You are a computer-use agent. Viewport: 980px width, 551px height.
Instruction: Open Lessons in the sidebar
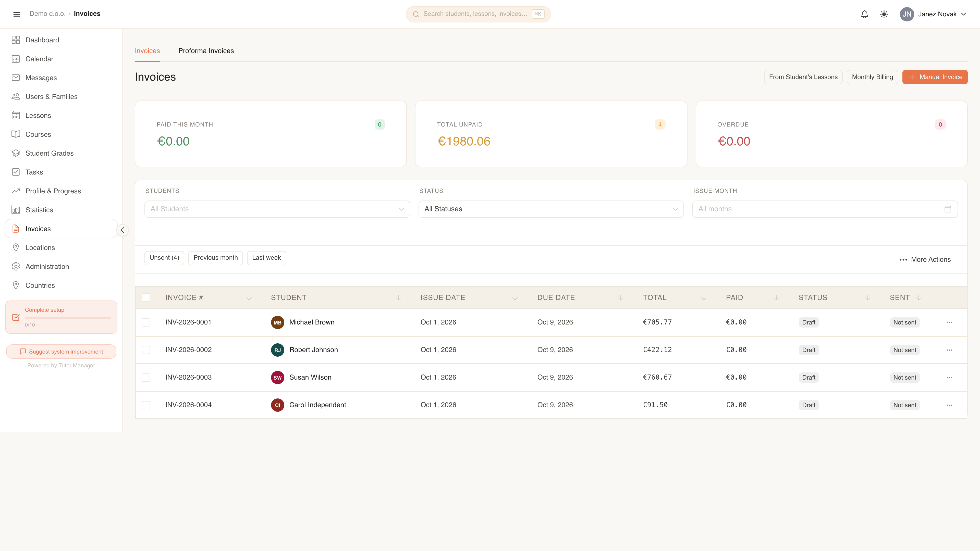pos(61,116)
